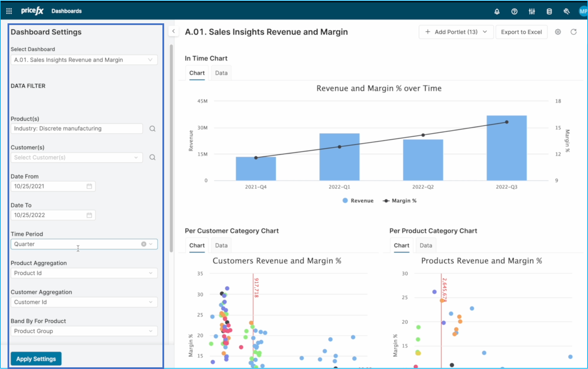
Task: Open Data tab of Per Product Category Chart
Action: 426,246
